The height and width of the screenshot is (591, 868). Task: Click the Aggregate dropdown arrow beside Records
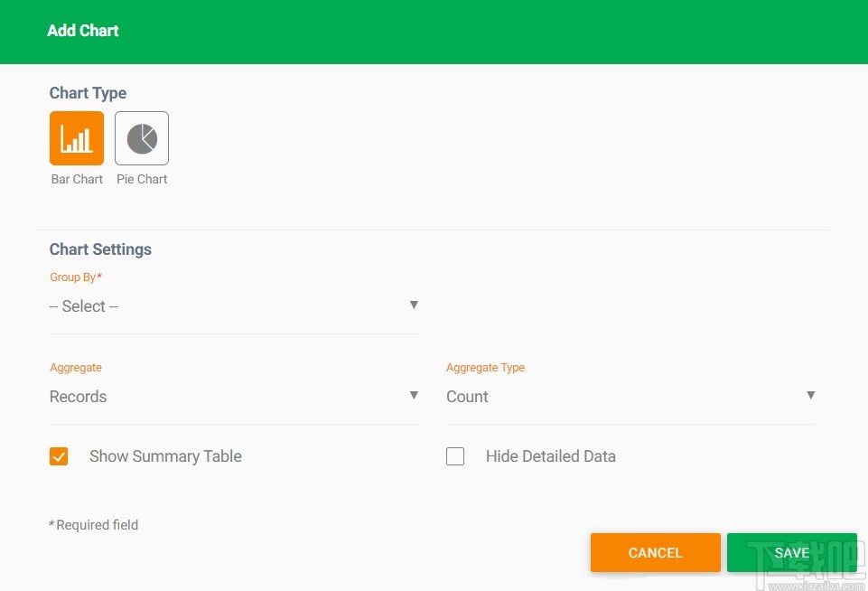coord(414,396)
